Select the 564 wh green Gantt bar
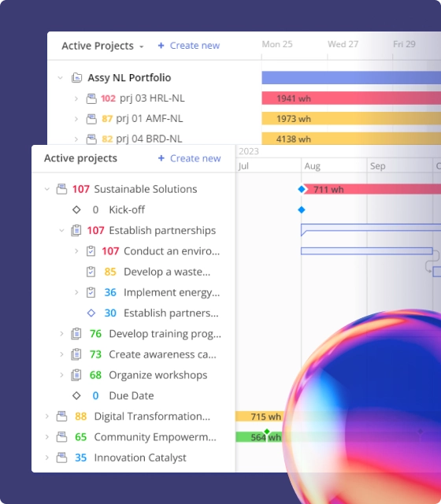 (259, 437)
